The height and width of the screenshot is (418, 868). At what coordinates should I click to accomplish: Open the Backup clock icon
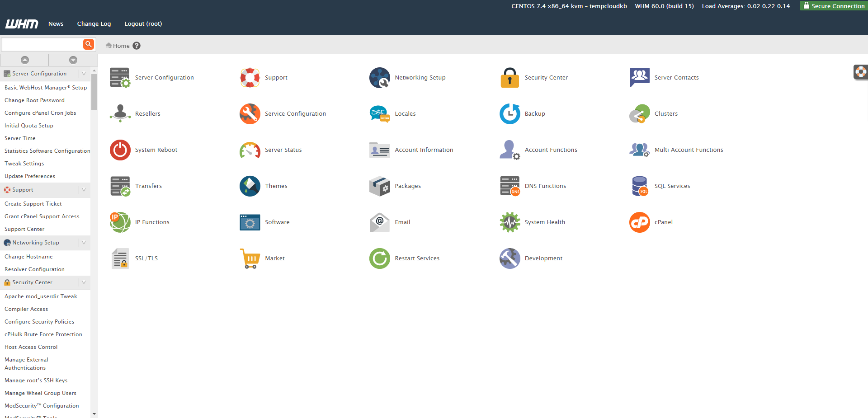[x=509, y=114]
